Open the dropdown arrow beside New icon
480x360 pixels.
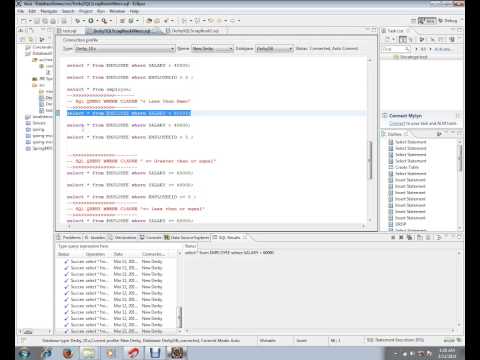click(30, 21)
